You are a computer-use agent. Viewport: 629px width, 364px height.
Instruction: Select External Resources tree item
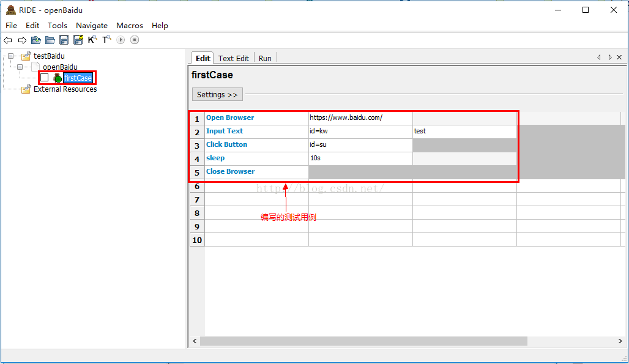pyautogui.click(x=65, y=89)
